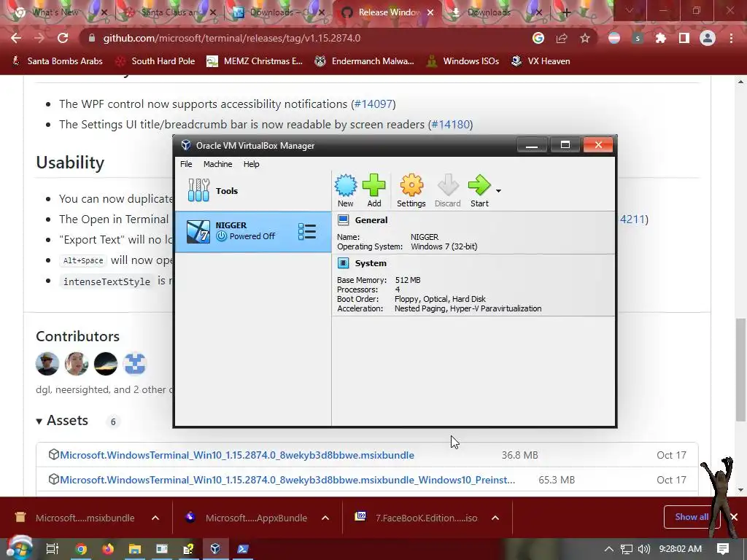Click the Discard toolbar button

(x=447, y=191)
